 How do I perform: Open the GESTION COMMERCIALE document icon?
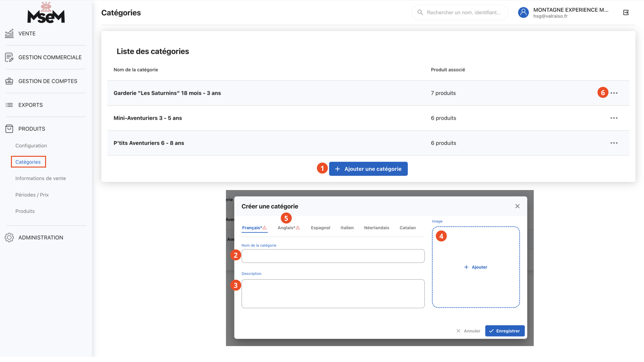pos(9,57)
